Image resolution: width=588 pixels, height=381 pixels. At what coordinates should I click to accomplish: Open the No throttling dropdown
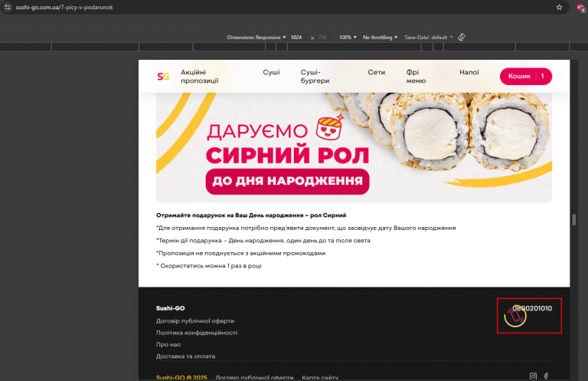pyautogui.click(x=380, y=37)
